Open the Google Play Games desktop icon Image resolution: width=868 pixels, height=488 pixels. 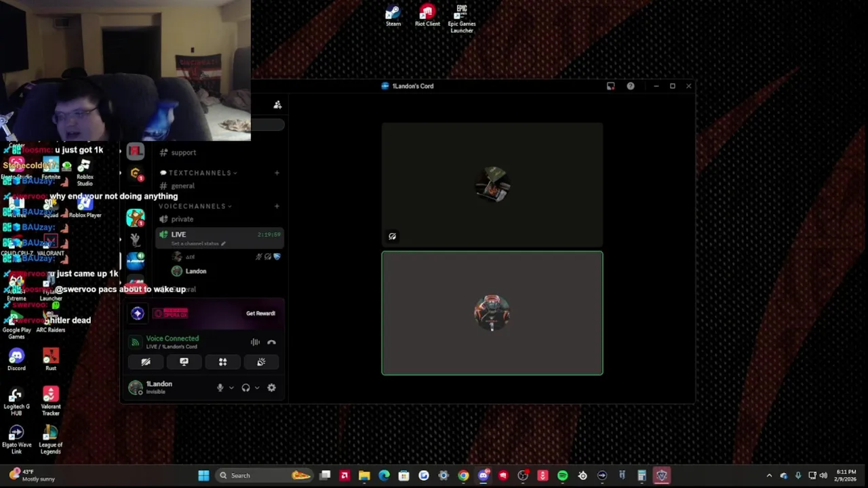tap(16, 324)
